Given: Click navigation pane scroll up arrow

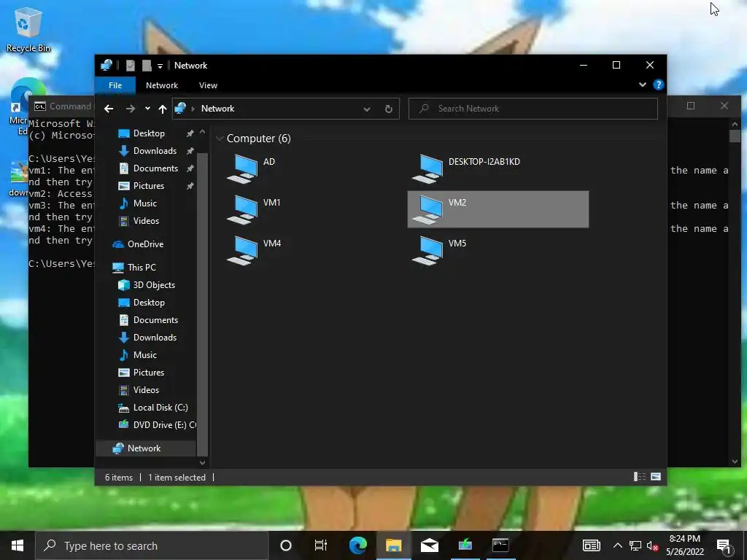Looking at the screenshot, I should 202,131.
